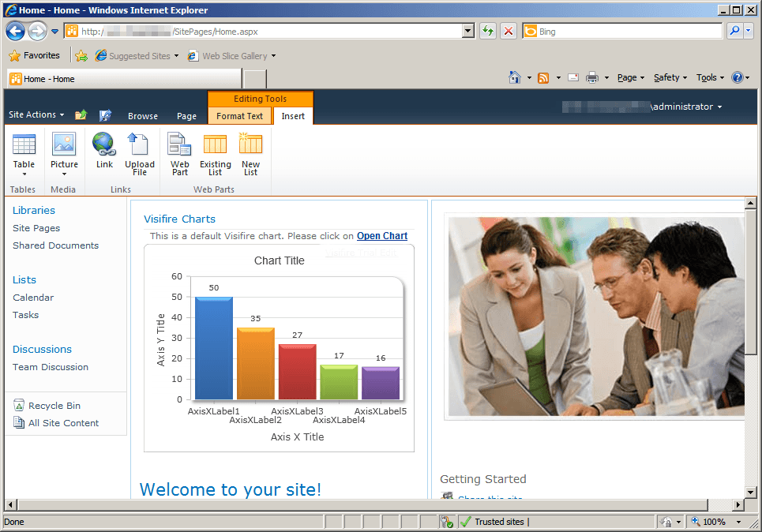Click the business people photo
Image resolution: width=762 pixels, height=532 pixels.
[596, 317]
